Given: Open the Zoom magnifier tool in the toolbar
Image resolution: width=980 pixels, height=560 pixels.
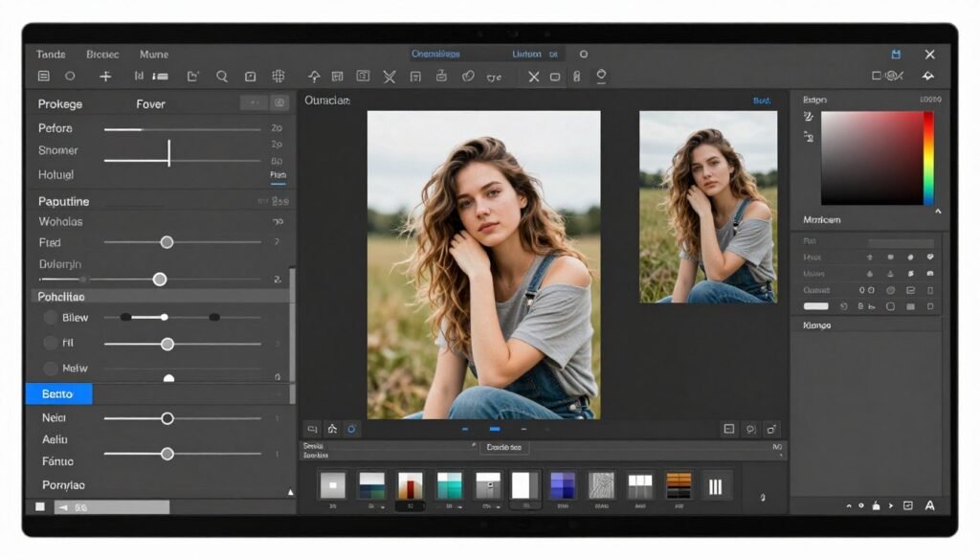Looking at the screenshot, I should point(222,77).
